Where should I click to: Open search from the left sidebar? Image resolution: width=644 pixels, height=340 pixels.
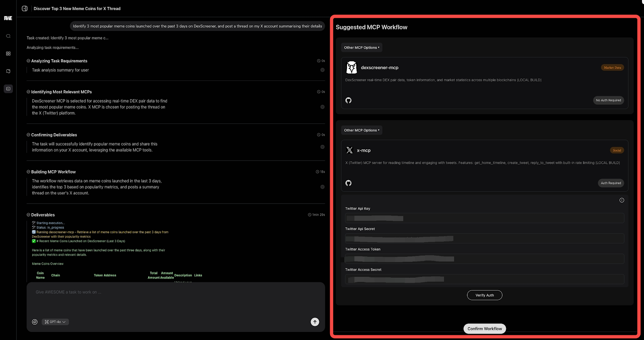[8, 36]
